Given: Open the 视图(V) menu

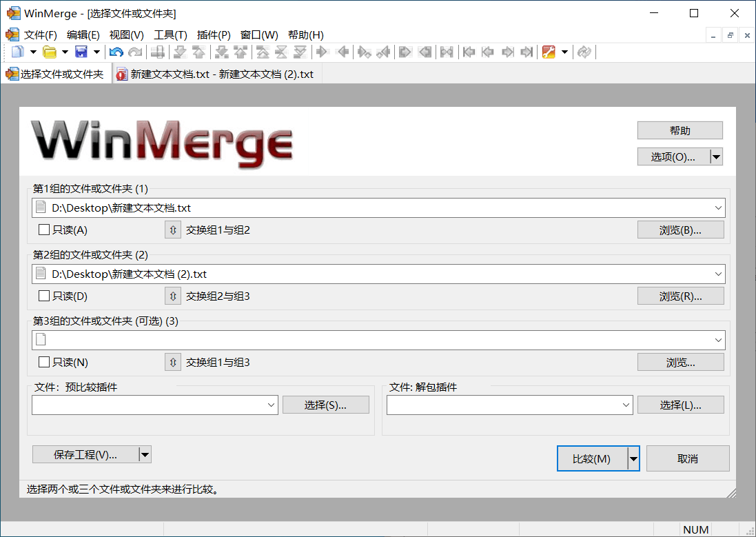Looking at the screenshot, I should 126,35.
